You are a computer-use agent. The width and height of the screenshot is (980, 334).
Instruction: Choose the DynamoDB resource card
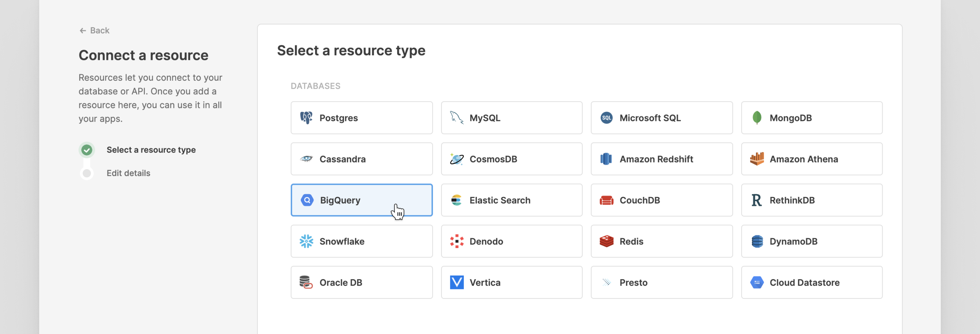(812, 241)
